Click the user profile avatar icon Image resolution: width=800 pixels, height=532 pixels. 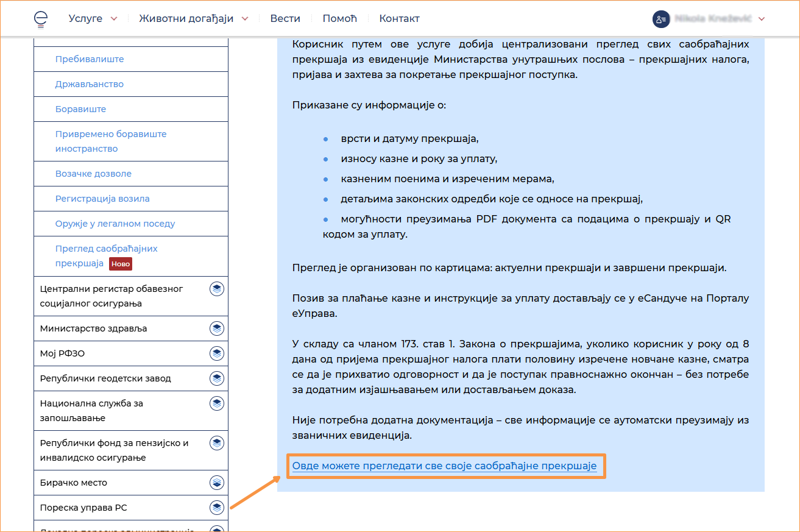661,19
